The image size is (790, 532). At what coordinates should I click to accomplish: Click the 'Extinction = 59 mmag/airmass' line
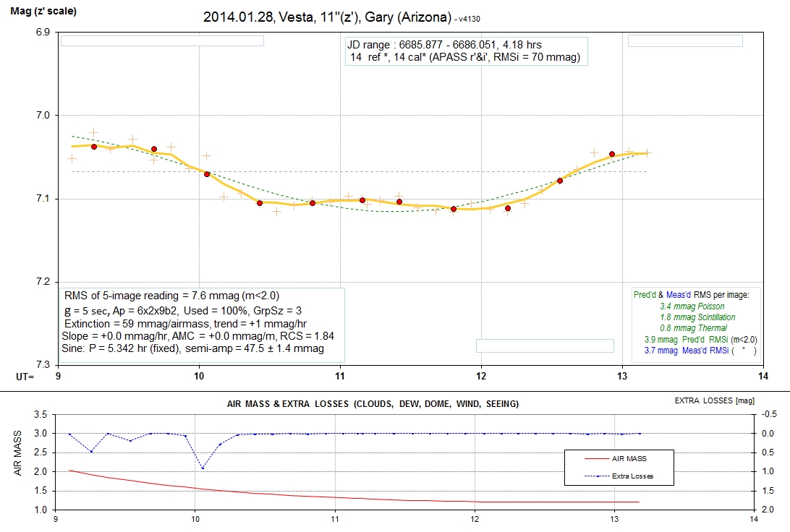pos(185,324)
